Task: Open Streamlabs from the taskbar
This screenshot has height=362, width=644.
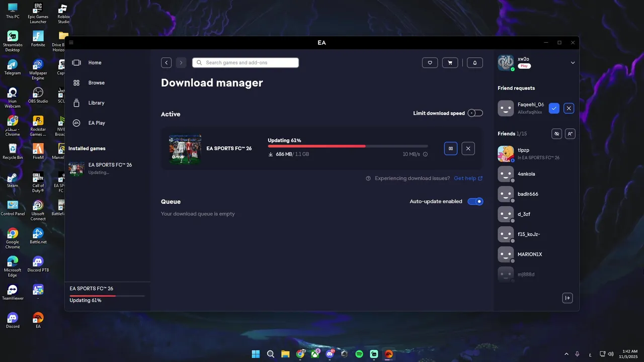Action: point(374,354)
